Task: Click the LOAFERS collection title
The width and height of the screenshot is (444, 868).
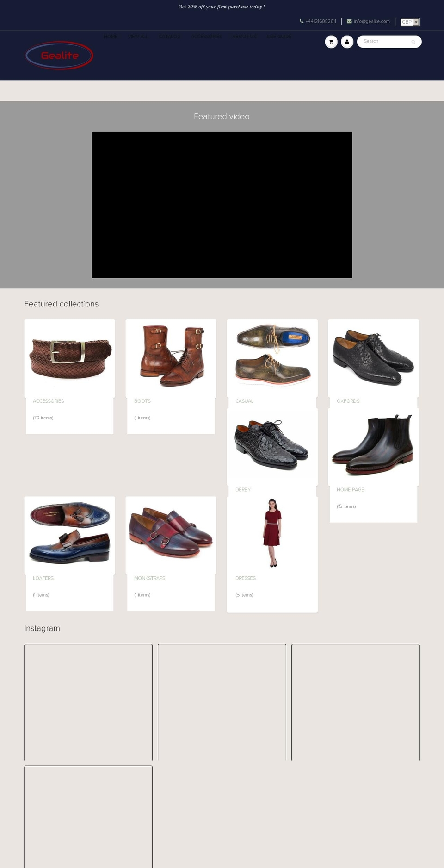Action: point(43,579)
